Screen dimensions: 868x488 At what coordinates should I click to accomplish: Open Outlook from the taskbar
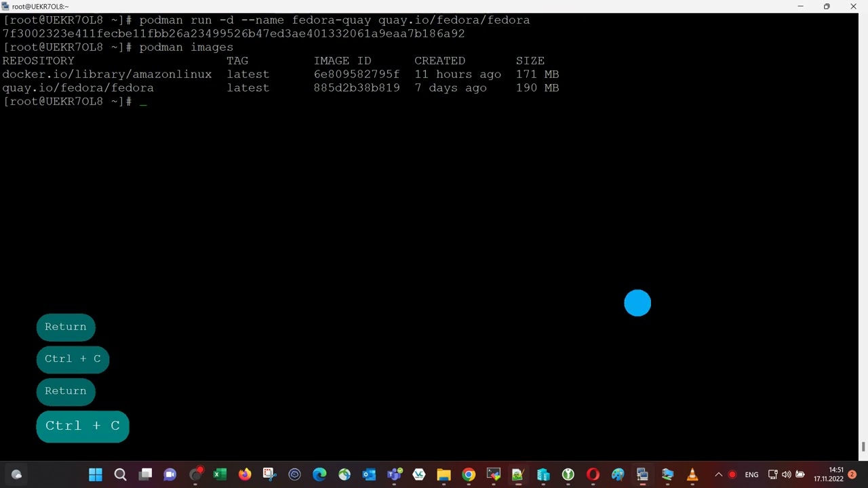[369, 474]
